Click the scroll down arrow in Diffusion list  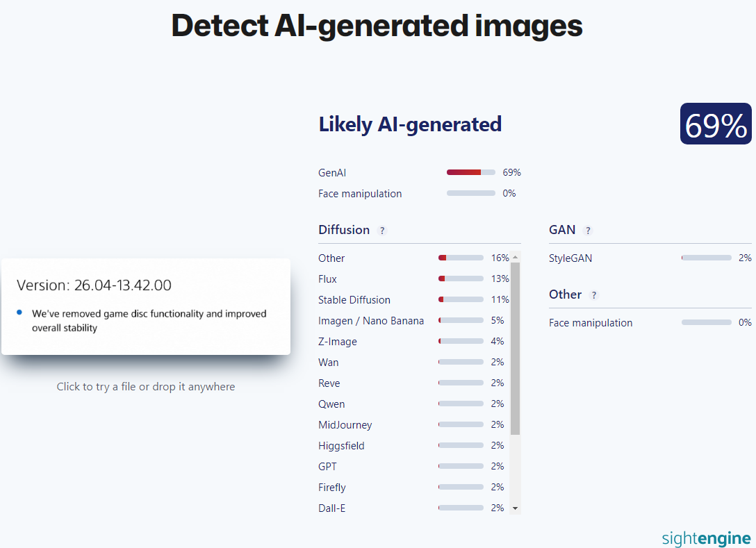515,508
